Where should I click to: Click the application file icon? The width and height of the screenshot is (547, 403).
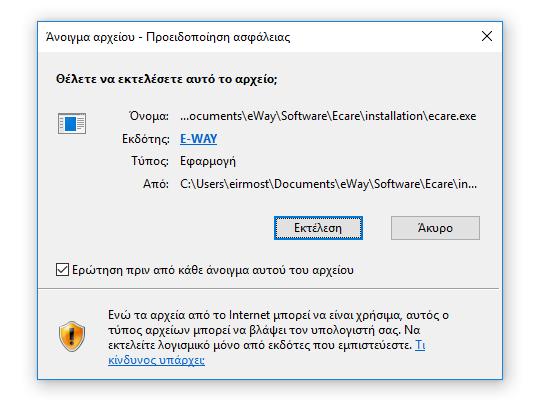pyautogui.click(x=72, y=124)
